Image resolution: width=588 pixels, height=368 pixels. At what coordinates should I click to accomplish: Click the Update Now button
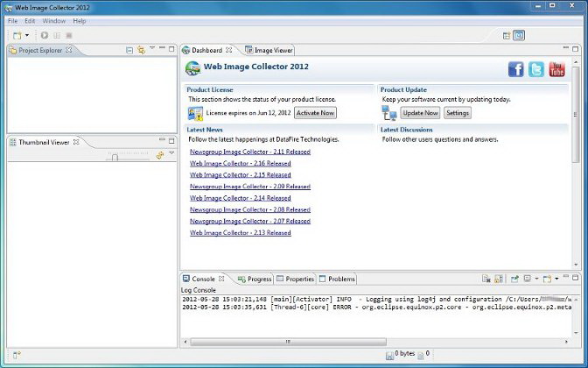tap(420, 113)
